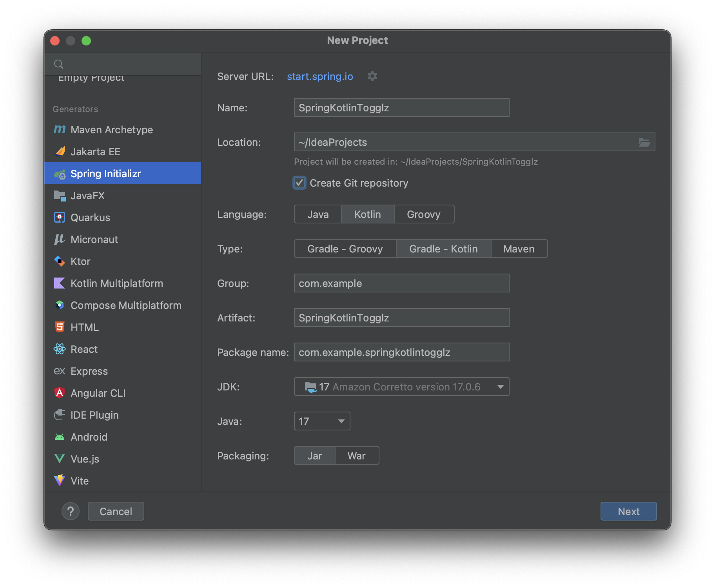715x588 pixels.
Task: Click the Express ex icon
Action: pos(60,371)
